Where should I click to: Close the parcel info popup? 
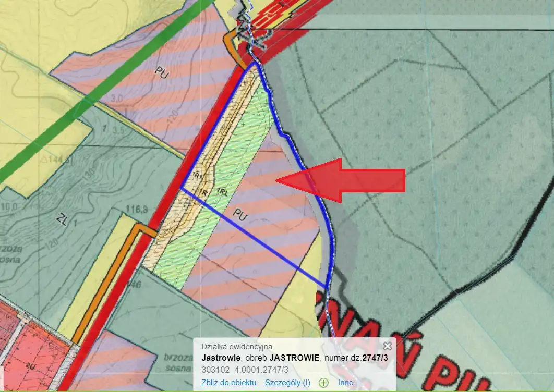(387, 346)
